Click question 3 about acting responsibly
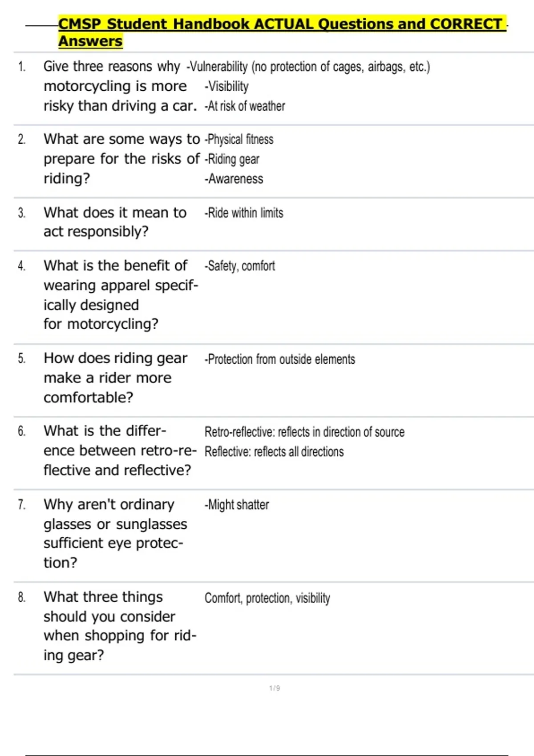The height and width of the screenshot is (756, 534). 115,222
